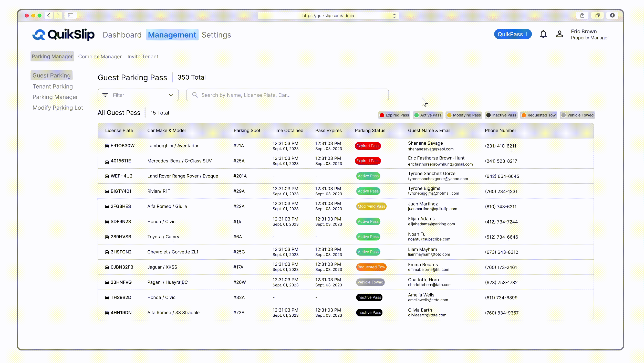Toggle the Expired Pass legend filter
Screen dimensions: 644x363
394,115
